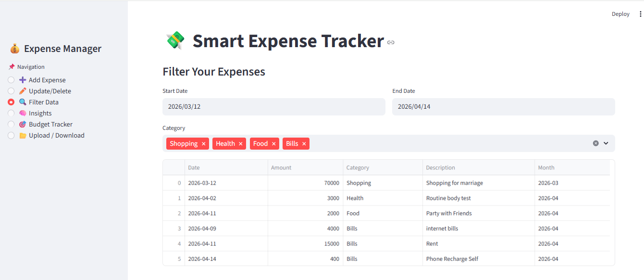Click the magnifier icon for Filter Data
This screenshot has width=644, height=280.
23,102
